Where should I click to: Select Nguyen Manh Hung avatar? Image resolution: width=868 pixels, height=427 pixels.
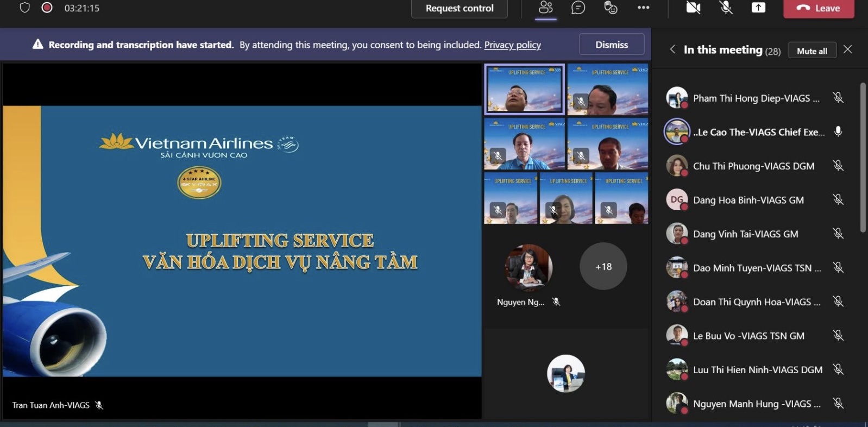pos(677,403)
